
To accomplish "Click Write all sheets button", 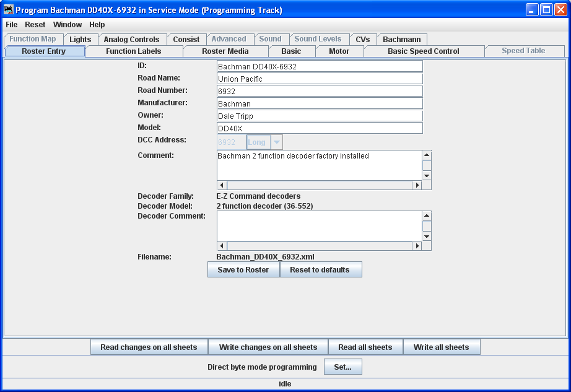I will [441, 347].
